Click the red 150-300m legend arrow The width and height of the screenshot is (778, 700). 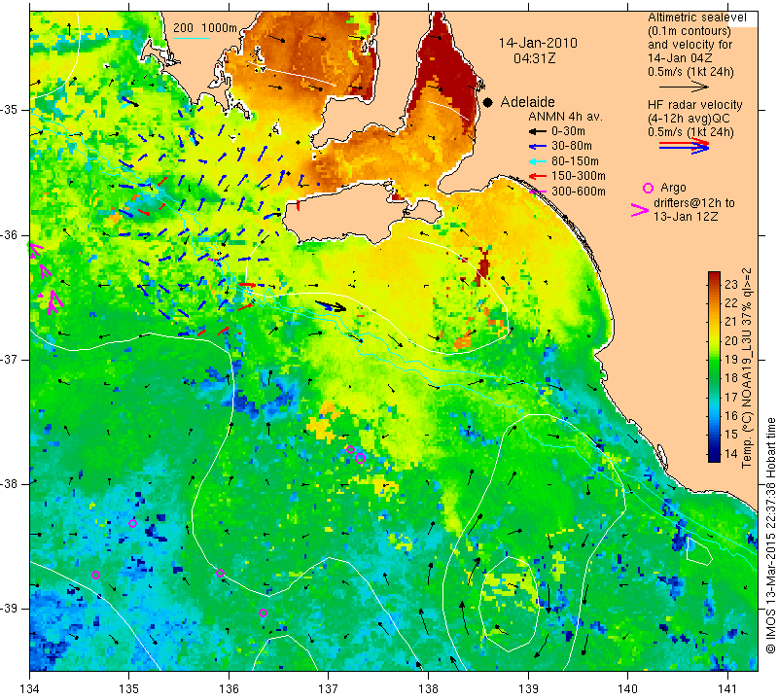537,176
